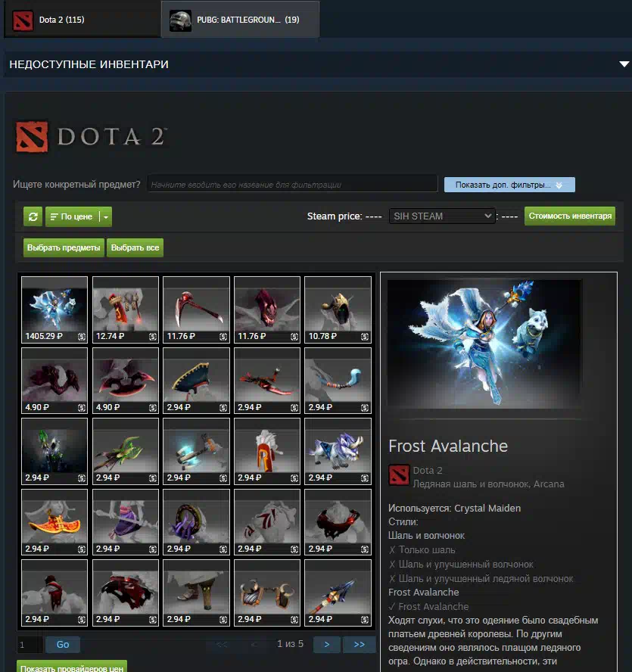Click the Go page button
632x672 pixels.
click(x=63, y=645)
